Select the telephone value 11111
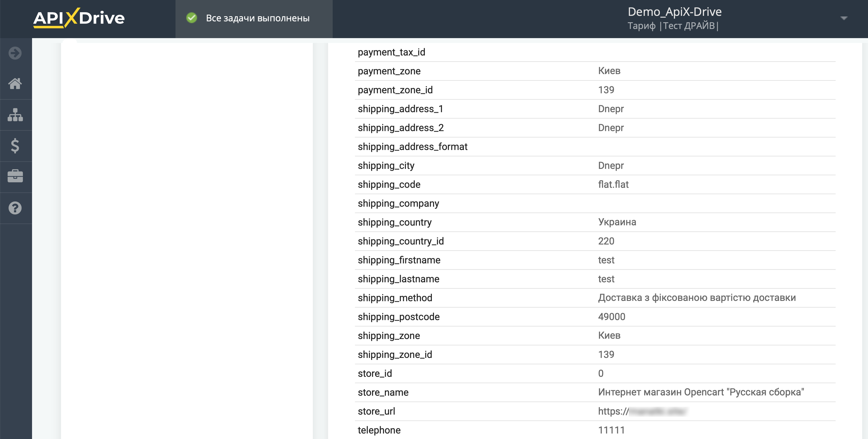 611,430
